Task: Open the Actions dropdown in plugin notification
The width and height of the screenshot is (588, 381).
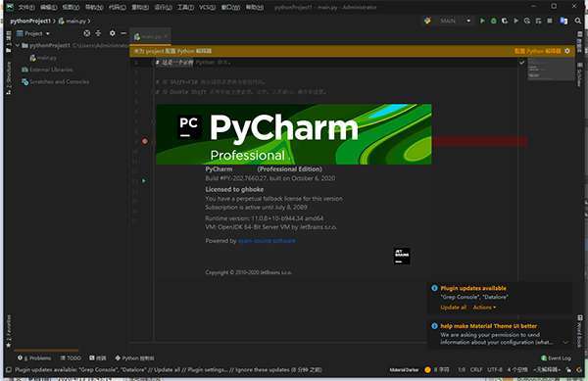Action: point(484,308)
